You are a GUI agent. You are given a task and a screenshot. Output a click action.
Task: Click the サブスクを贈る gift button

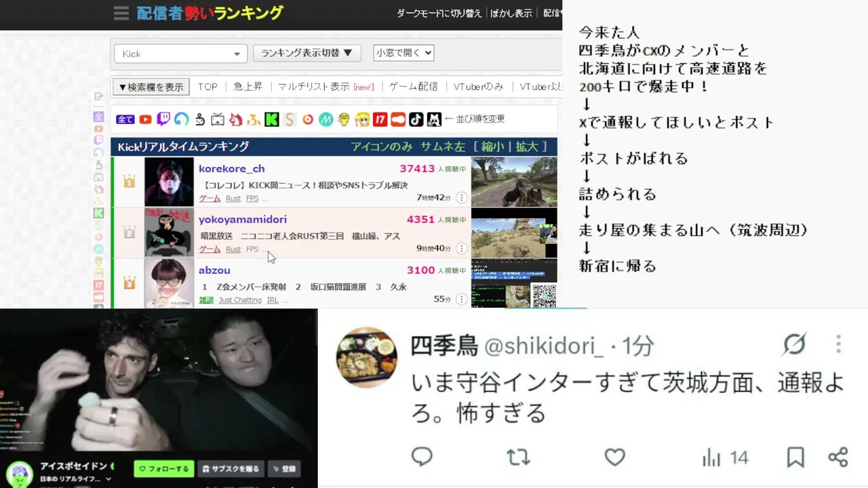click(x=231, y=468)
